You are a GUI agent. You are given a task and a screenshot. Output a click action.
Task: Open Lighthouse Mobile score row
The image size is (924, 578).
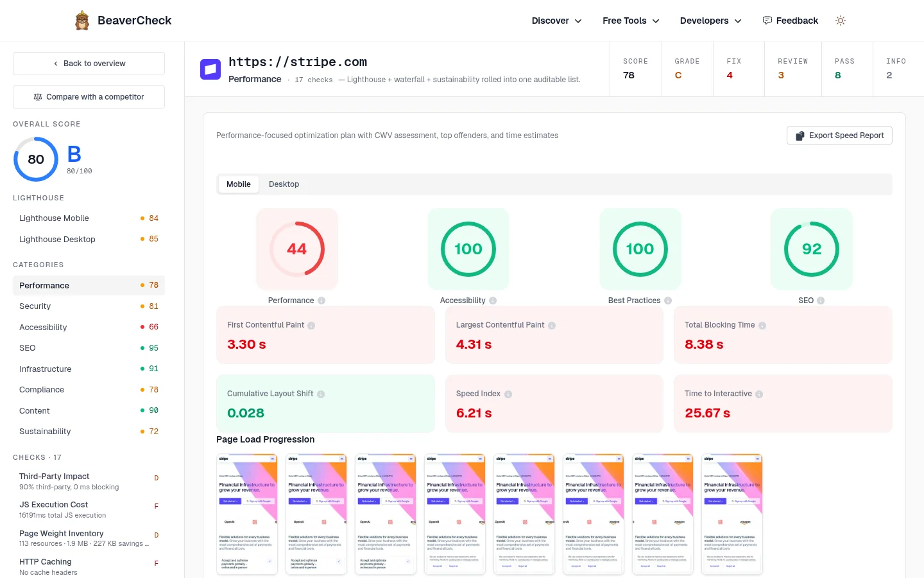point(89,218)
